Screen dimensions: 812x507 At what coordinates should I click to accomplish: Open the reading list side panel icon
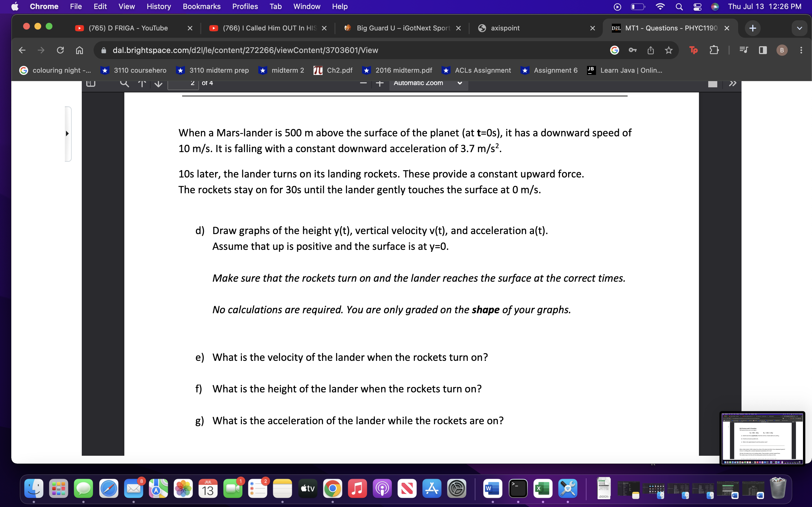pyautogui.click(x=743, y=50)
